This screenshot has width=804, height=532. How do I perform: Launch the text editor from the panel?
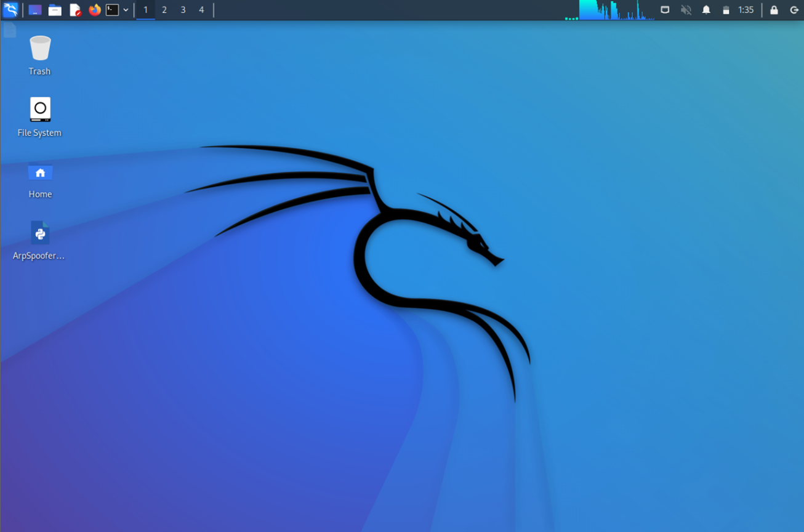point(75,10)
